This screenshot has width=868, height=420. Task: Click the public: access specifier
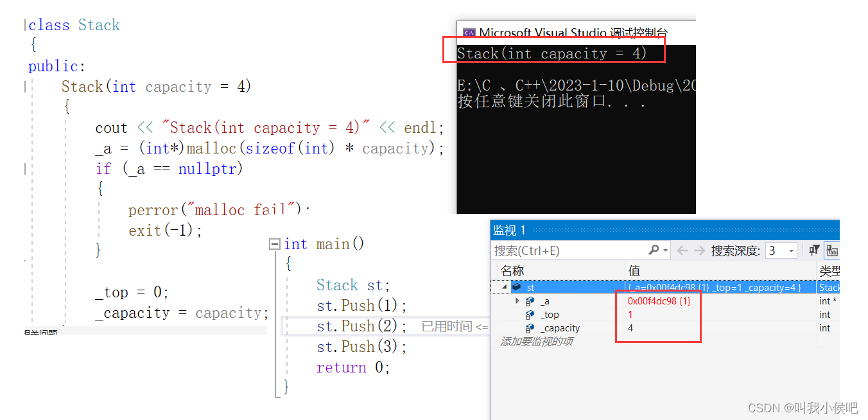tap(56, 66)
